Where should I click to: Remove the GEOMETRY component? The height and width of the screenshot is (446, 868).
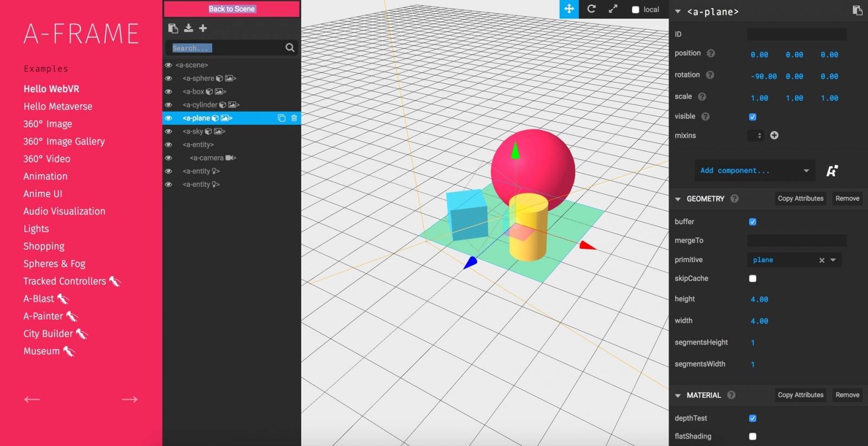(x=847, y=199)
